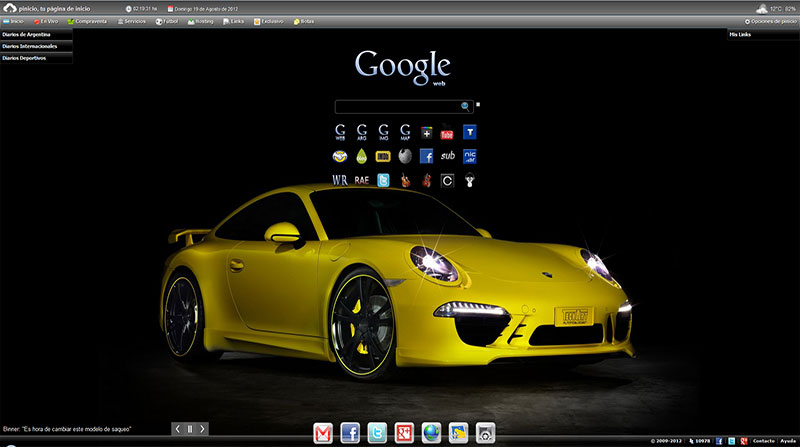Open the YouTube shortcut icon
Image resolution: width=800 pixels, height=447 pixels.
(x=448, y=132)
